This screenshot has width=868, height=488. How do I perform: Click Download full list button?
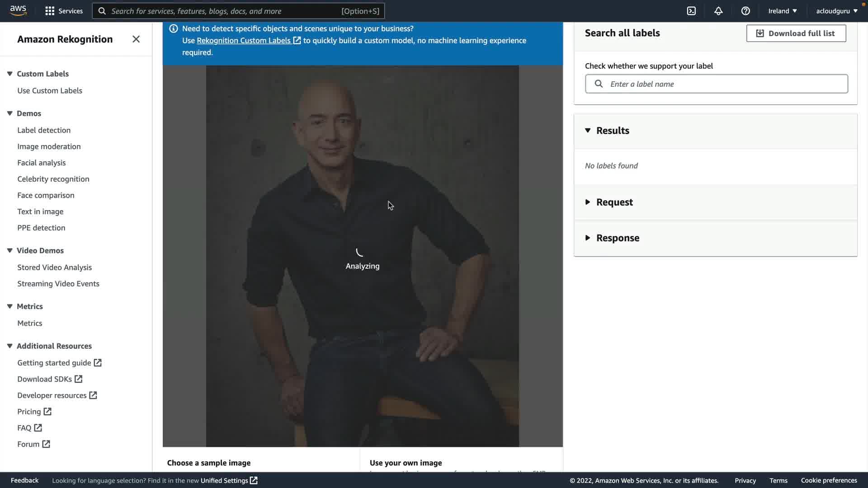(796, 33)
